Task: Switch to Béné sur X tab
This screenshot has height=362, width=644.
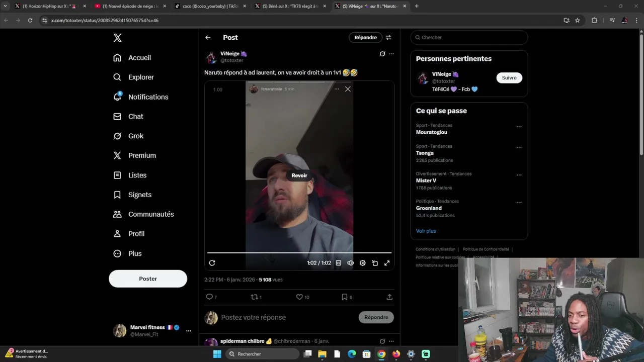Action: click(290, 6)
